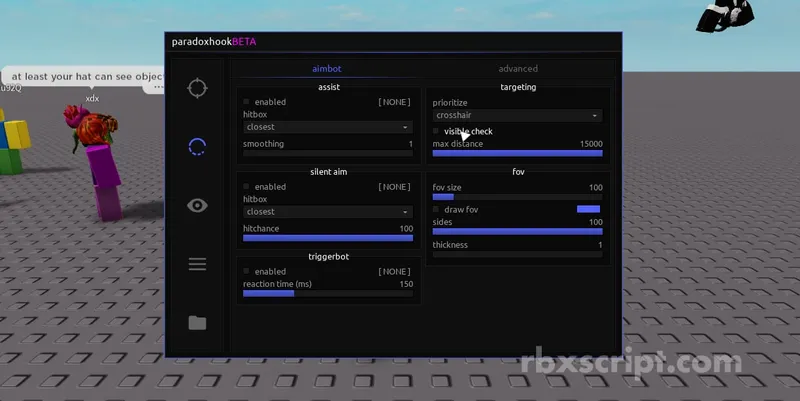Screen dimensions: 800x401
Task: Set the triggerbot [NONE] keybind
Action: click(394, 271)
